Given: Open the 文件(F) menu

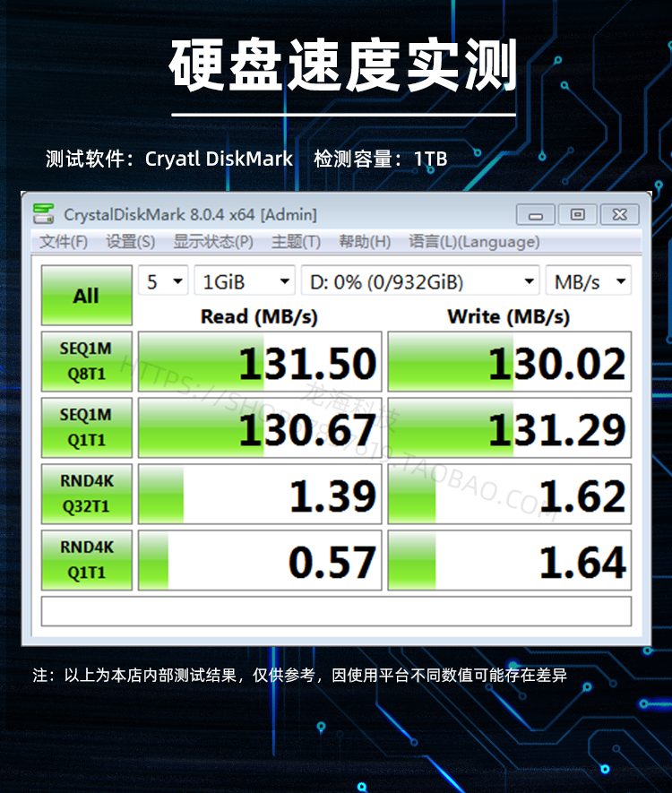Looking at the screenshot, I should 64,242.
